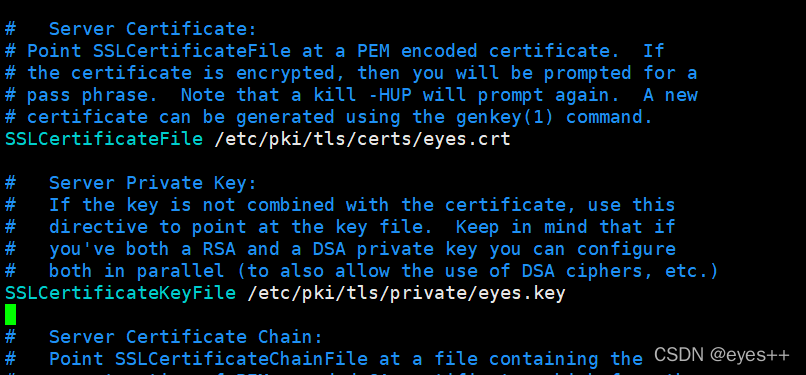Click the word 'genkey(1)' in the comment
The height and width of the screenshot is (375, 806).
coord(505,117)
